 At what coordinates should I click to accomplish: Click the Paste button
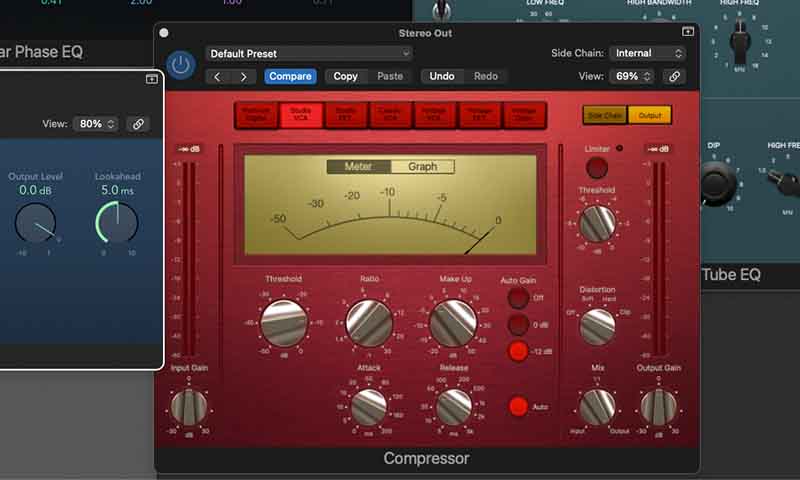(x=390, y=77)
